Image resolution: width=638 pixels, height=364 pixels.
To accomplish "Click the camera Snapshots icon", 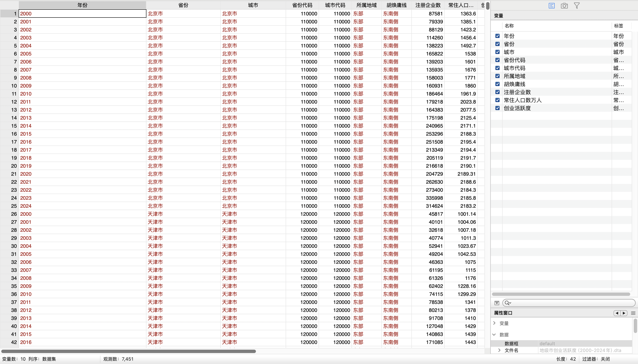I will 564,5.
